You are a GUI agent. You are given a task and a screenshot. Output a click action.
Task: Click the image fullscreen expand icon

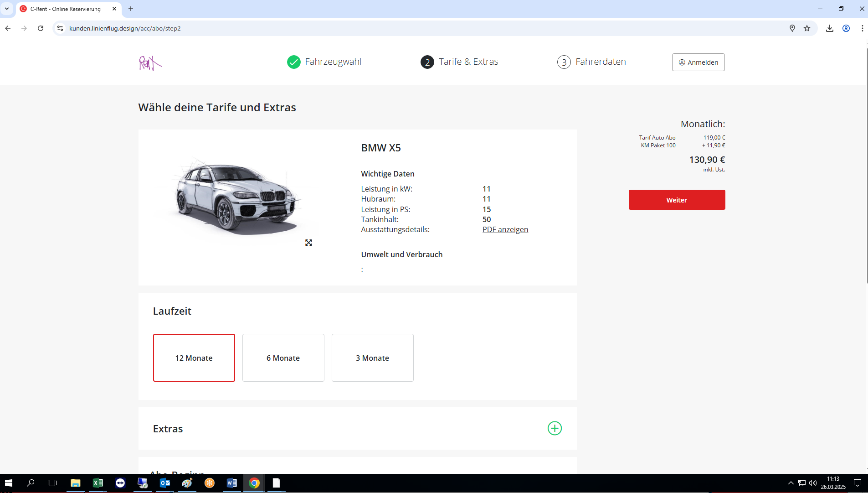point(308,243)
